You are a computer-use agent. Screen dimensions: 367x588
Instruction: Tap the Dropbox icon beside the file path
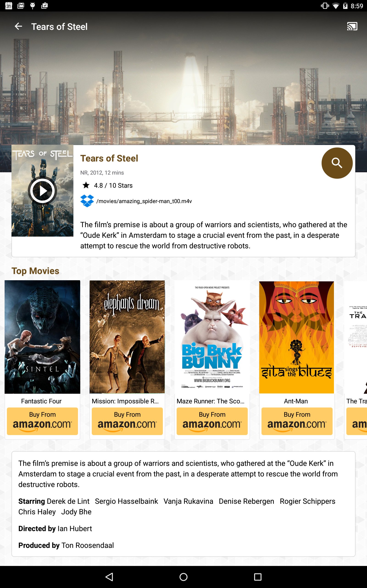[87, 201]
